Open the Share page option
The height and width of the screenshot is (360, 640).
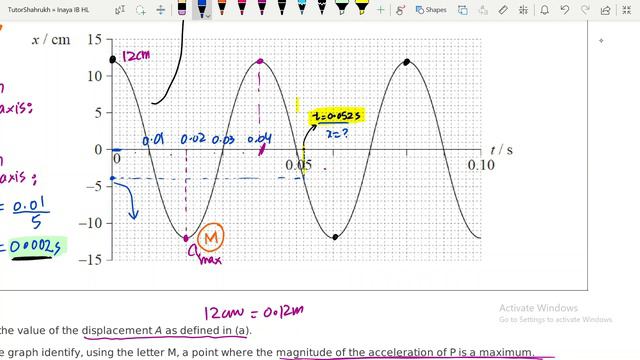tap(606, 10)
